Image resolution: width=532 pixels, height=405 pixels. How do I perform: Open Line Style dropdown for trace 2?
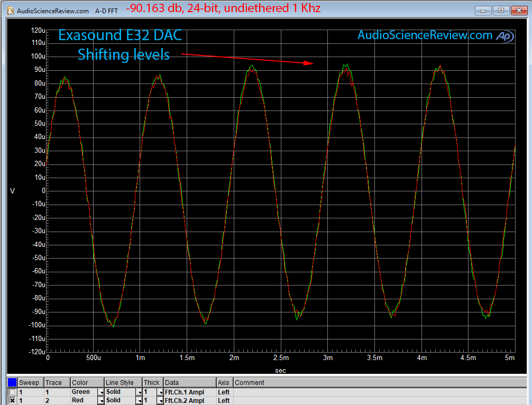pyautogui.click(x=139, y=401)
